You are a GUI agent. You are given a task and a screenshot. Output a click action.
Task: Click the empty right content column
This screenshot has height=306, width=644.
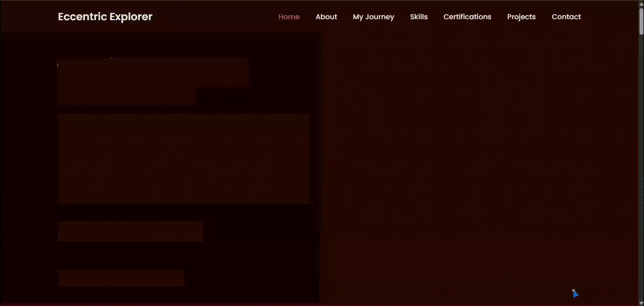pyautogui.click(x=478, y=166)
